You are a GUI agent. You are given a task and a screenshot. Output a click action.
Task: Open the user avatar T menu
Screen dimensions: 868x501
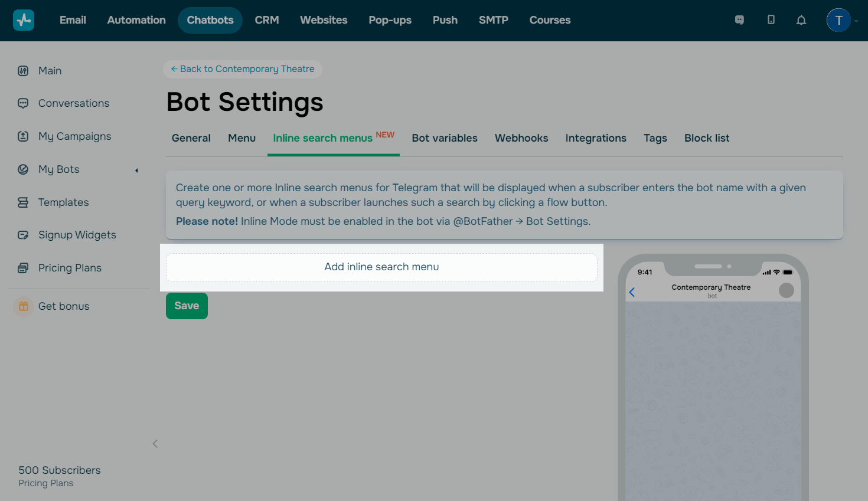tap(838, 20)
